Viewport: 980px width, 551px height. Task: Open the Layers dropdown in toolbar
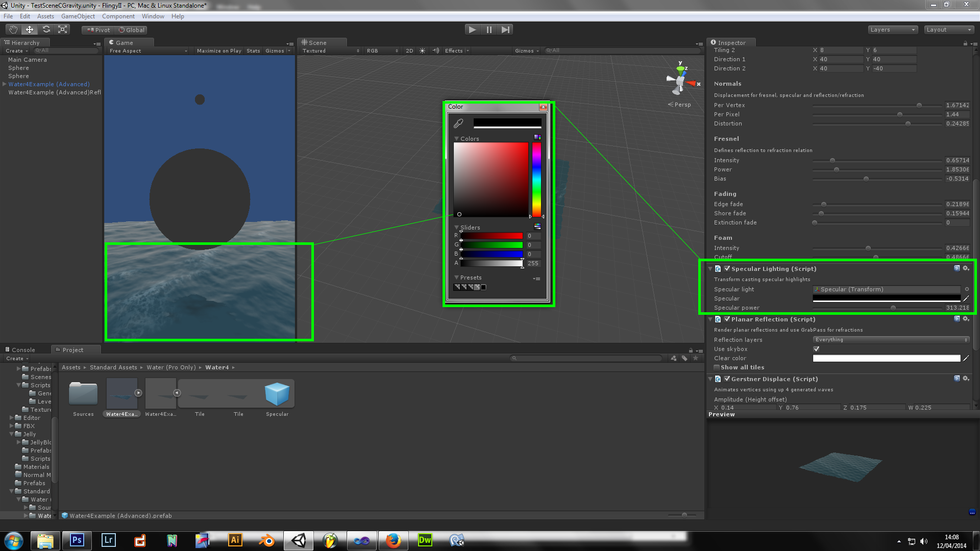pos(892,30)
